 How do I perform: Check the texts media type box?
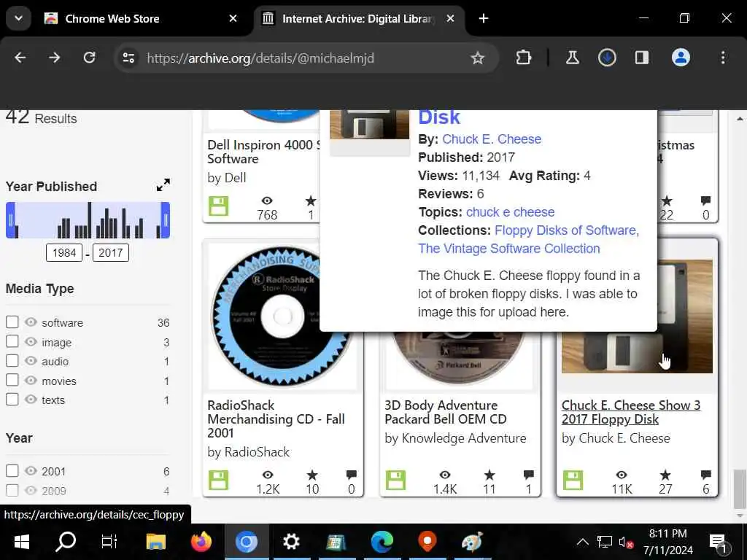click(12, 400)
